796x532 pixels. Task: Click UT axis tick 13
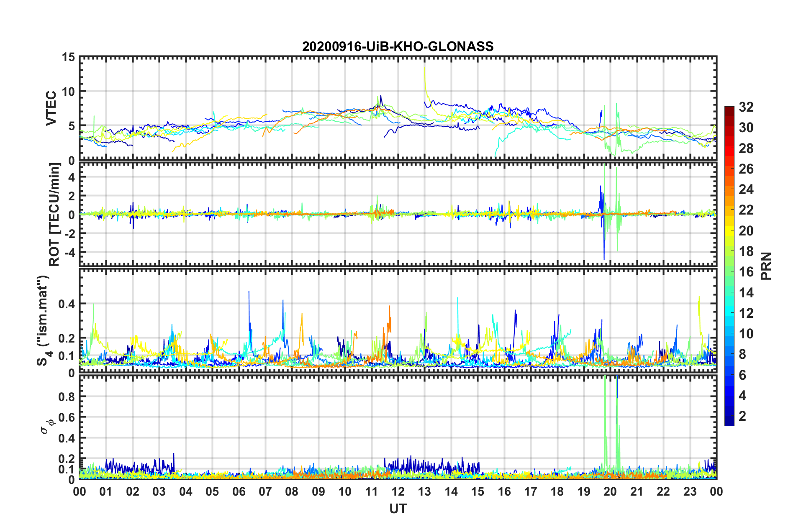pos(424,492)
